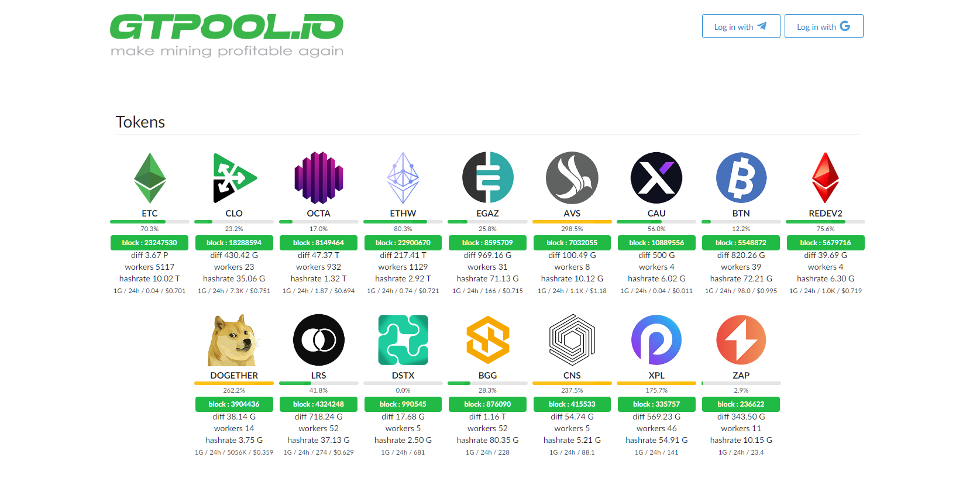980x478 pixels.
Task: Click the REDEV2 red gem icon
Action: (x=826, y=178)
